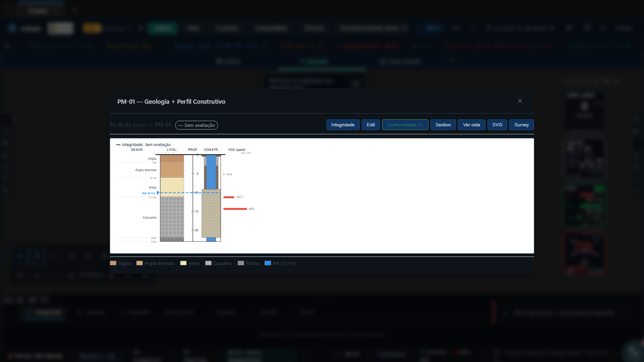Image resolution: width=644 pixels, height=362 pixels.
Task: Click the Ver cota button
Action: pos(471,125)
